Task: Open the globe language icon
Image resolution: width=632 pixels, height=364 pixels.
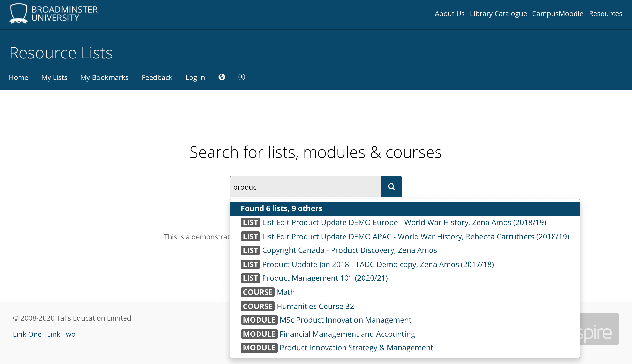Action: pos(221,77)
